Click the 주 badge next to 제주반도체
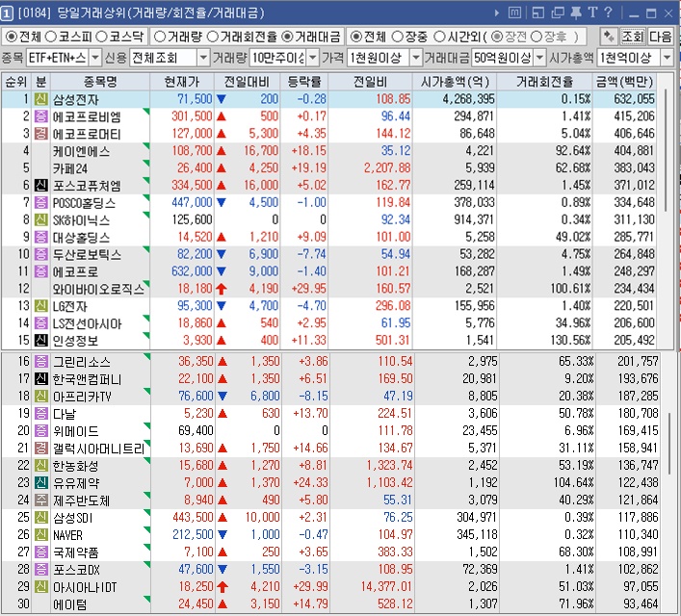Image resolution: width=681 pixels, height=616 pixels. click(40, 500)
